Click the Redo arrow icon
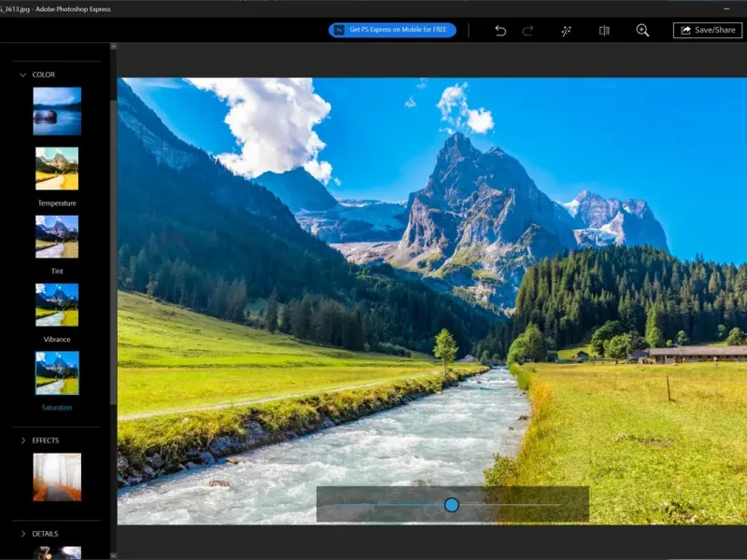 pyautogui.click(x=528, y=31)
